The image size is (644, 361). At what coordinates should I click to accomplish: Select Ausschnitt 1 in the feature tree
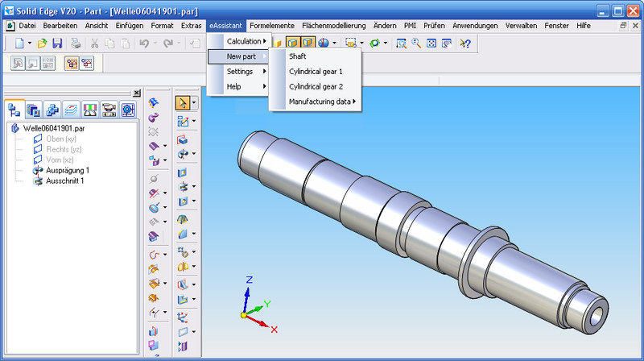pos(64,181)
